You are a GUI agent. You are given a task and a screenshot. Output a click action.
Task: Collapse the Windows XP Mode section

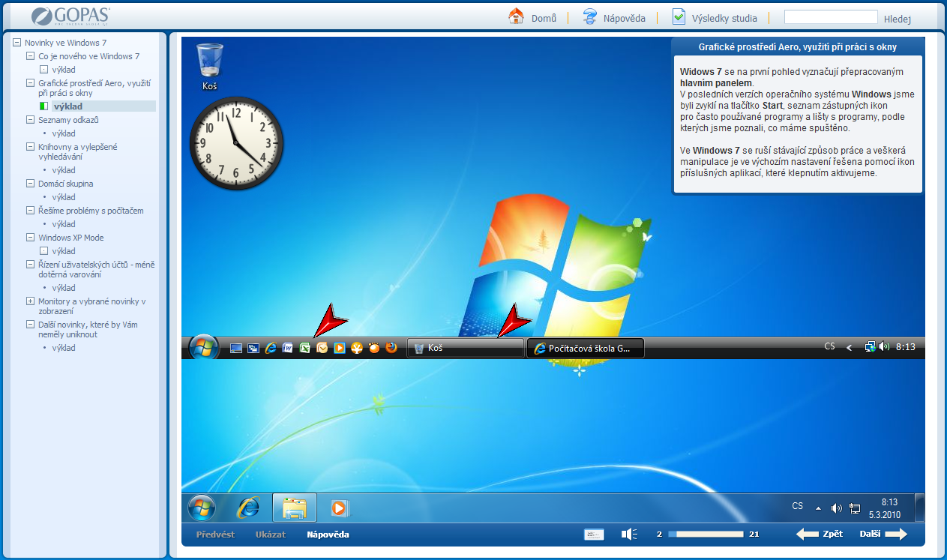pyautogui.click(x=30, y=238)
